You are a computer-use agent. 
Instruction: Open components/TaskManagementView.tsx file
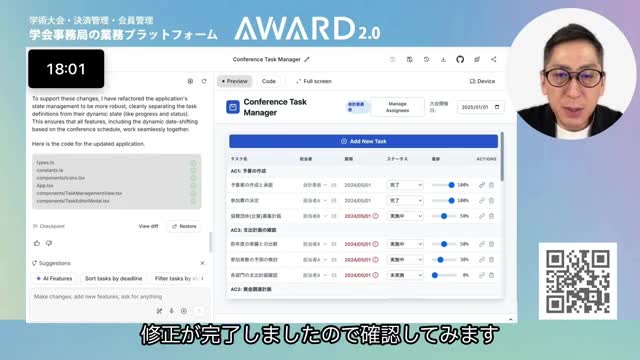coord(79,193)
